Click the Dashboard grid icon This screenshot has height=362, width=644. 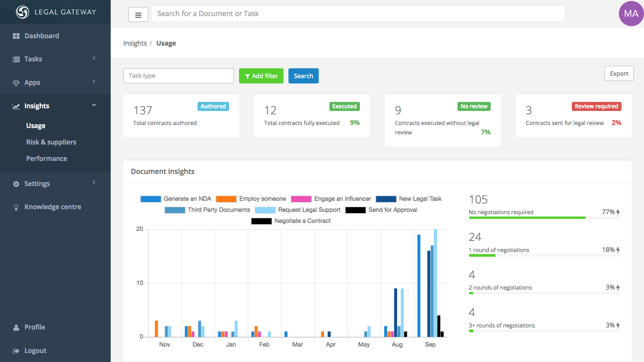coord(16,36)
